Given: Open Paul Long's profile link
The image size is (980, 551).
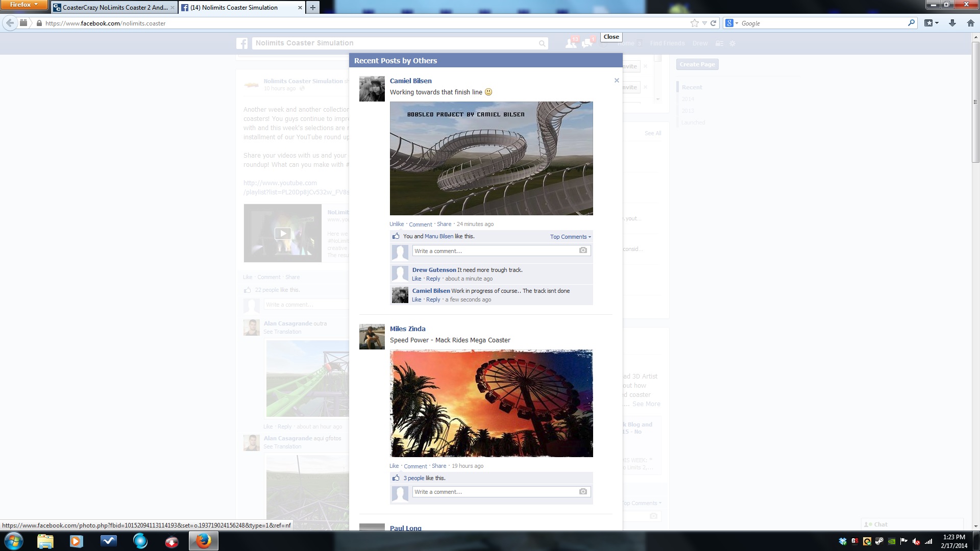Looking at the screenshot, I should coord(406,528).
